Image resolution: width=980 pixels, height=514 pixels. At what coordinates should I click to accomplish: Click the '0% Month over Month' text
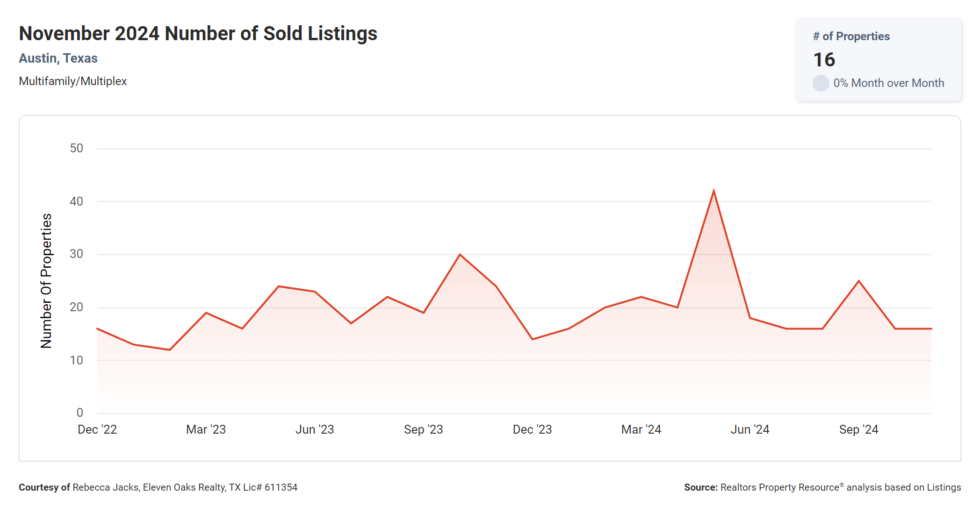(888, 83)
